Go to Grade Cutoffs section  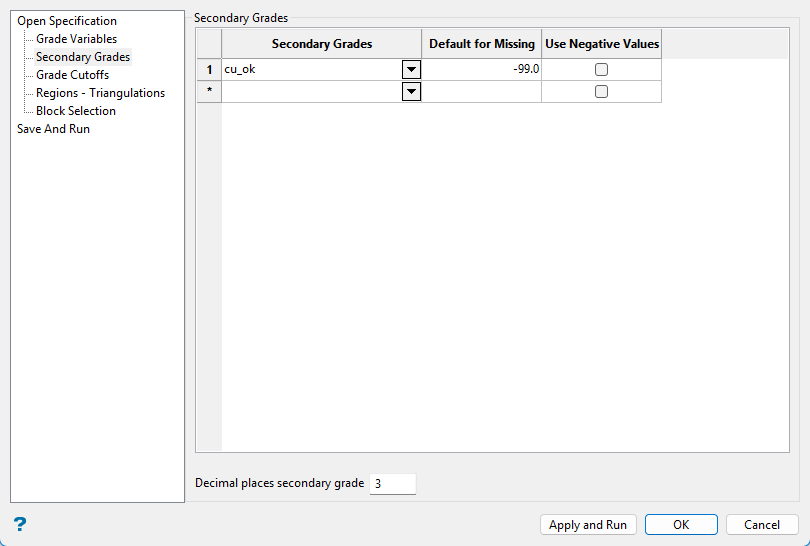pyautogui.click(x=72, y=75)
